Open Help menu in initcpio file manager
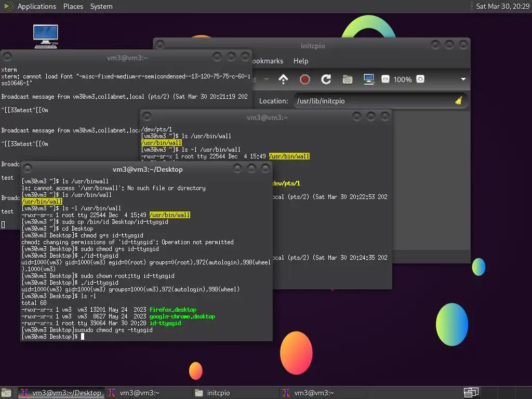 pyautogui.click(x=301, y=61)
